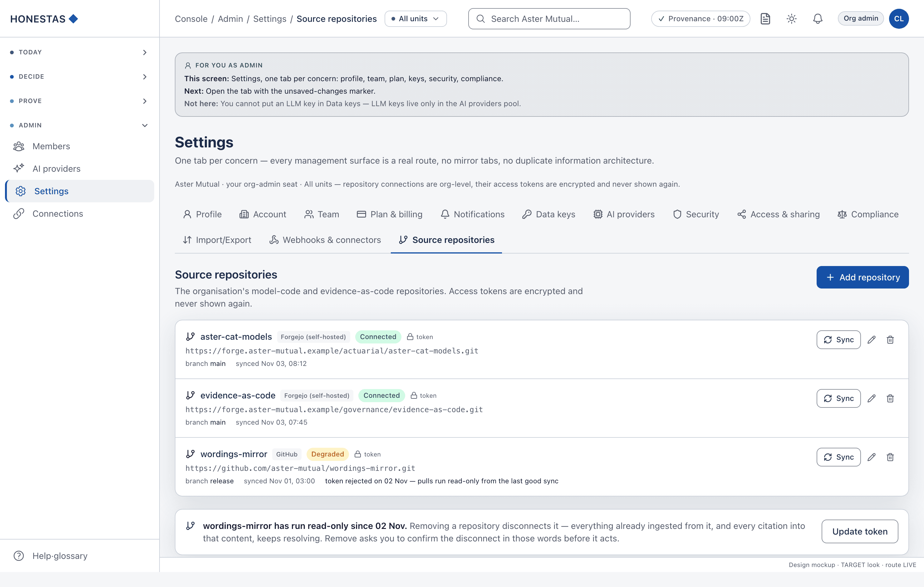The height and width of the screenshot is (587, 924).
Task: Open Connections in sidebar
Action: pyautogui.click(x=79, y=214)
